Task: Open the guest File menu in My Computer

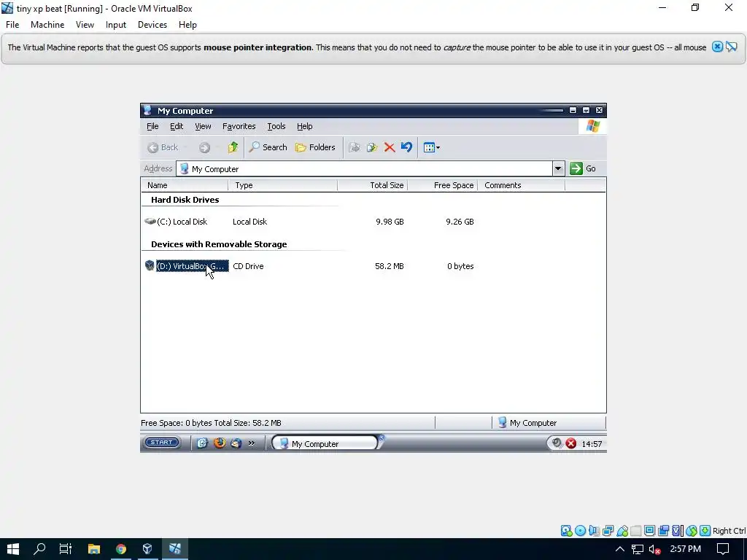Action: [x=152, y=126]
